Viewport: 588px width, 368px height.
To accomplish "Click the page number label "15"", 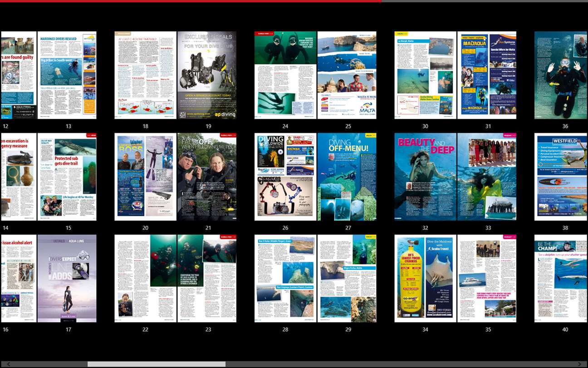I will pyautogui.click(x=68, y=228).
